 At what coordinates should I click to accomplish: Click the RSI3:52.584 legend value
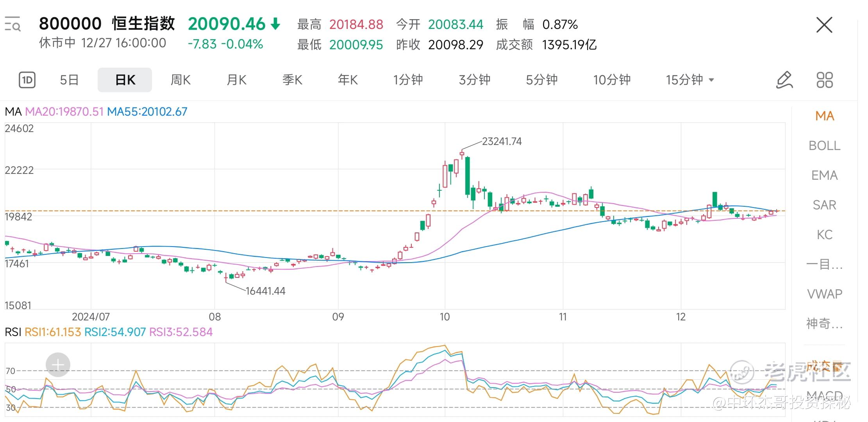pos(181,332)
